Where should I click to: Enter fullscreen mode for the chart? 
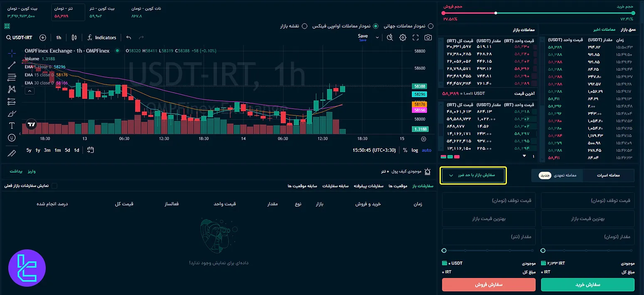pyautogui.click(x=416, y=37)
